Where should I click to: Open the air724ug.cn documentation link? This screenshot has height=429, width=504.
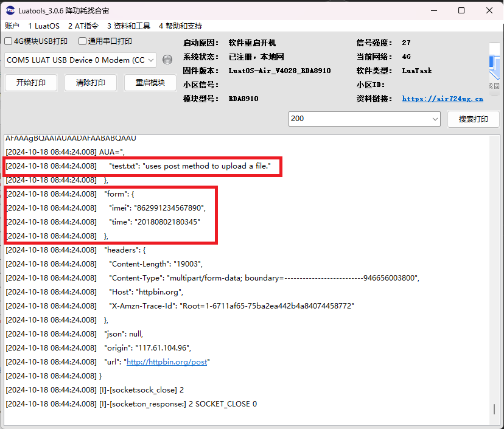[x=443, y=99]
